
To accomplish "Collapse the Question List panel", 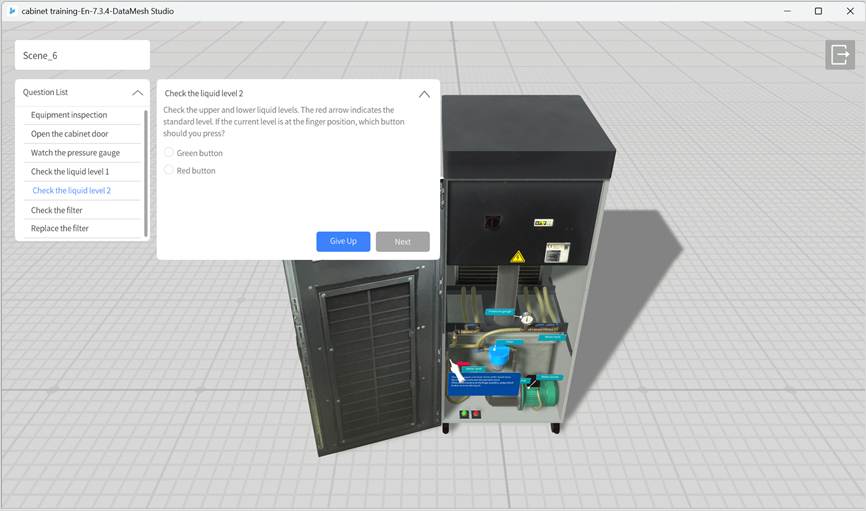I will [x=137, y=92].
